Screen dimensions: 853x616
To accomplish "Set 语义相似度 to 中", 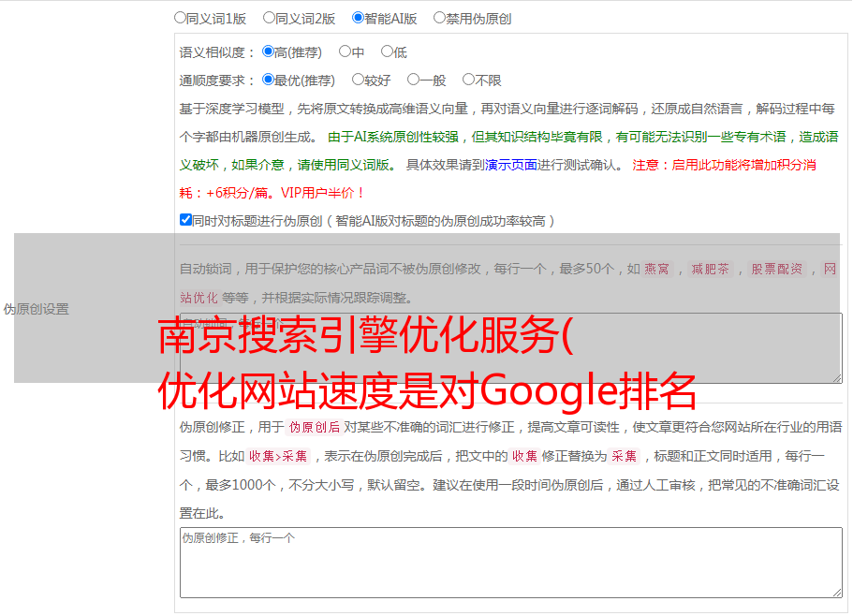I will click(345, 51).
